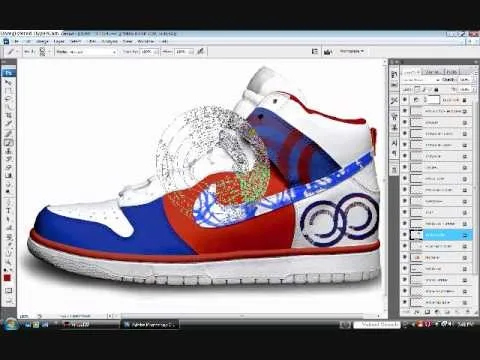Select the Type tool T icon

[x=9, y=210]
